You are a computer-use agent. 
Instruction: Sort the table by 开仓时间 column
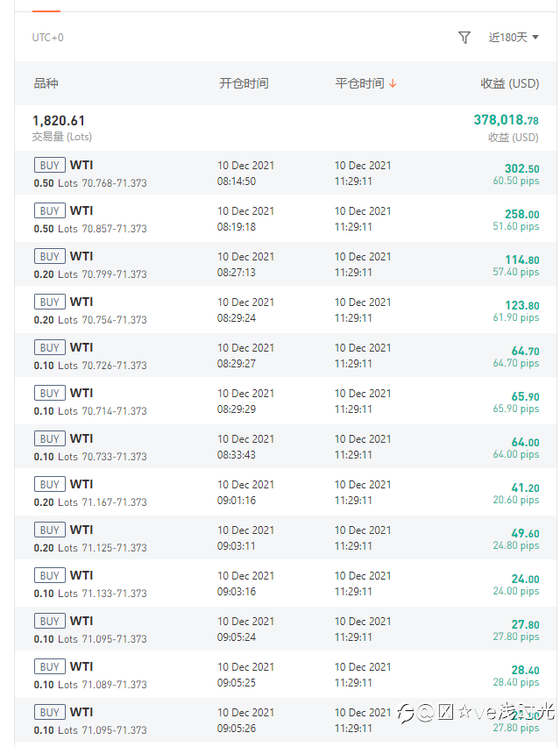point(244,83)
